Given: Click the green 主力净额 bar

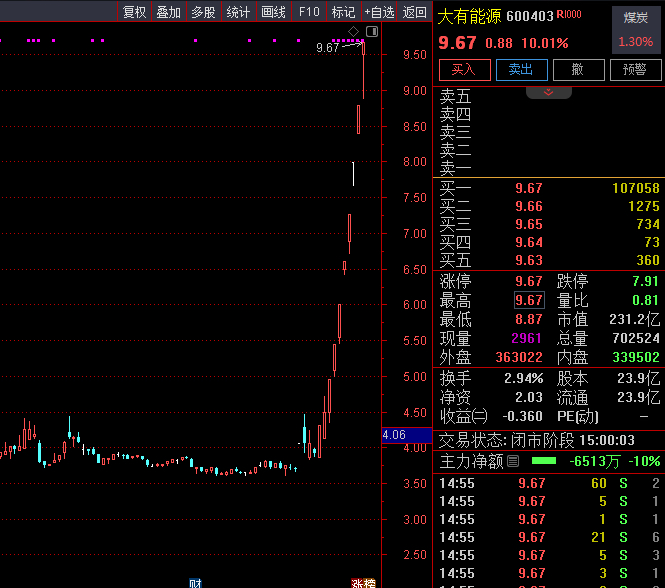Looking at the screenshot, I should point(544,461).
